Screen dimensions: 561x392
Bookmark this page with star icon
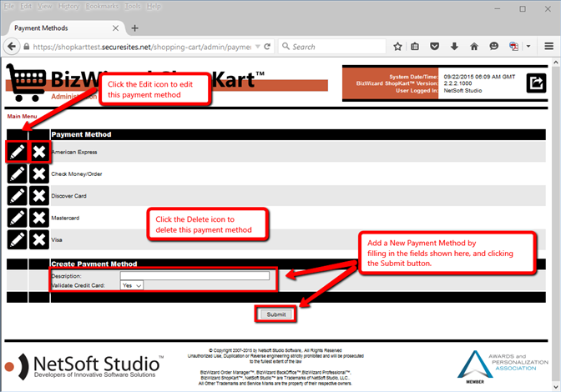point(397,47)
